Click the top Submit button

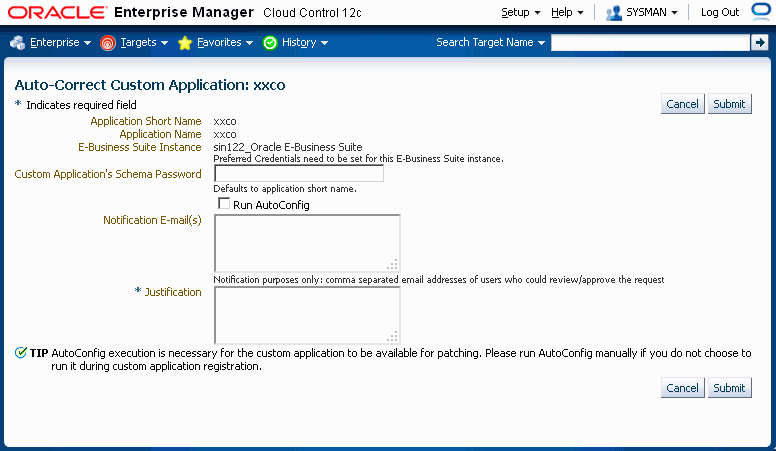coord(729,104)
